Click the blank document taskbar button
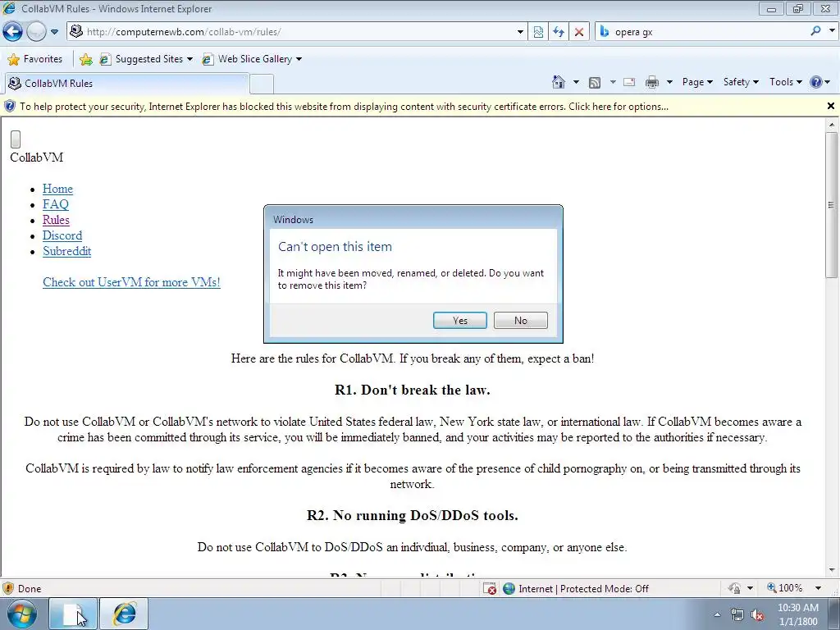 [73, 614]
